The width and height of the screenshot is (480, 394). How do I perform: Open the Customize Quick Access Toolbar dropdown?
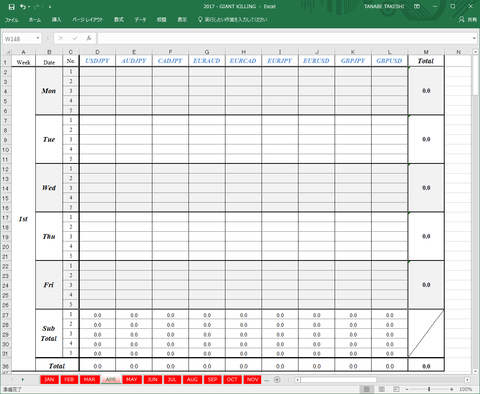[x=50, y=7]
